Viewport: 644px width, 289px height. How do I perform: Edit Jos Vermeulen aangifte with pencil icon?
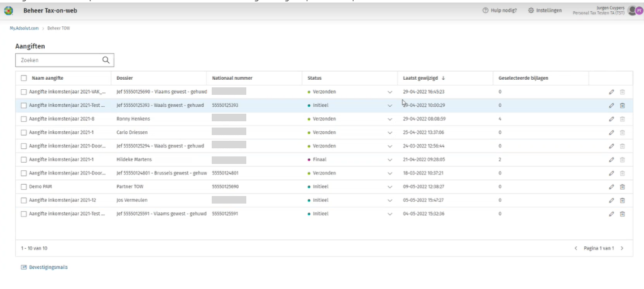[611, 200]
